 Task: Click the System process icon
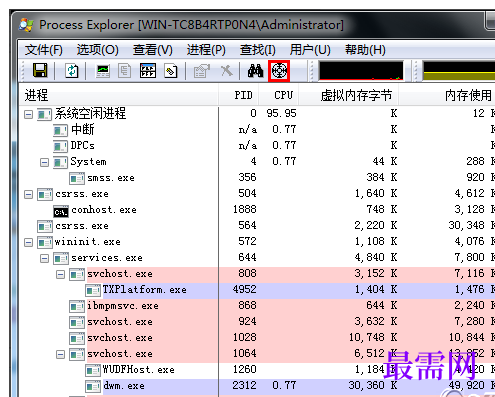(61, 162)
